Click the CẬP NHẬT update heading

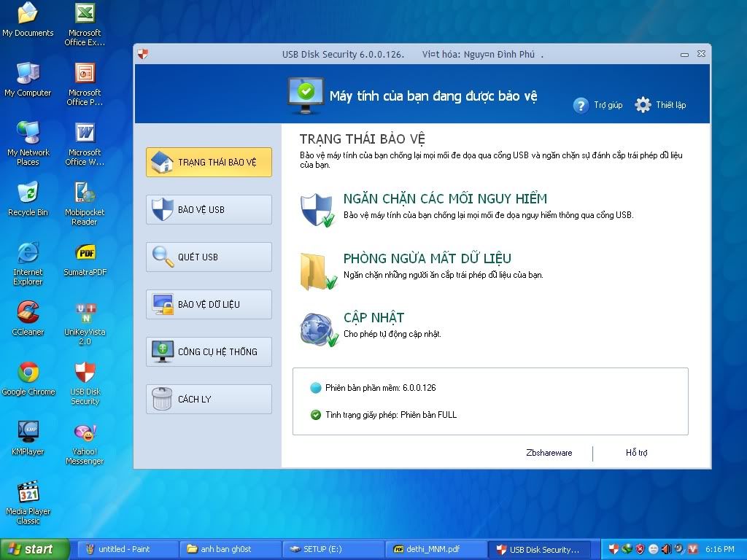(x=373, y=318)
